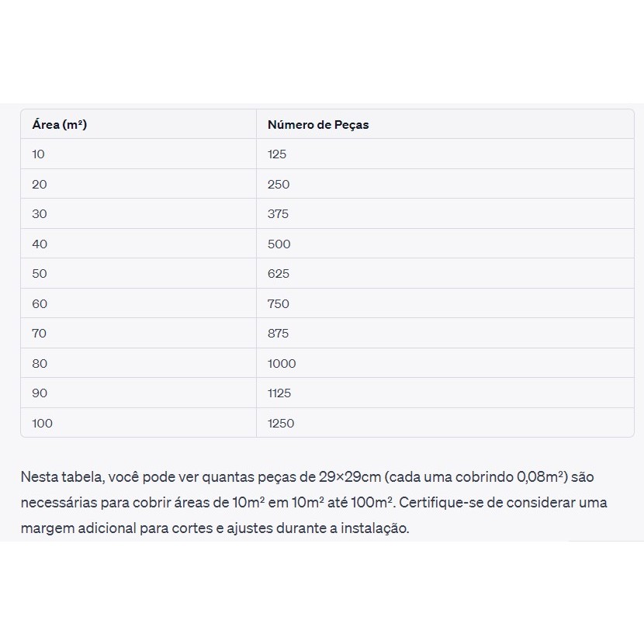Click the pieces cell with value 250
The width and height of the screenshot is (644, 644).
pos(445,184)
